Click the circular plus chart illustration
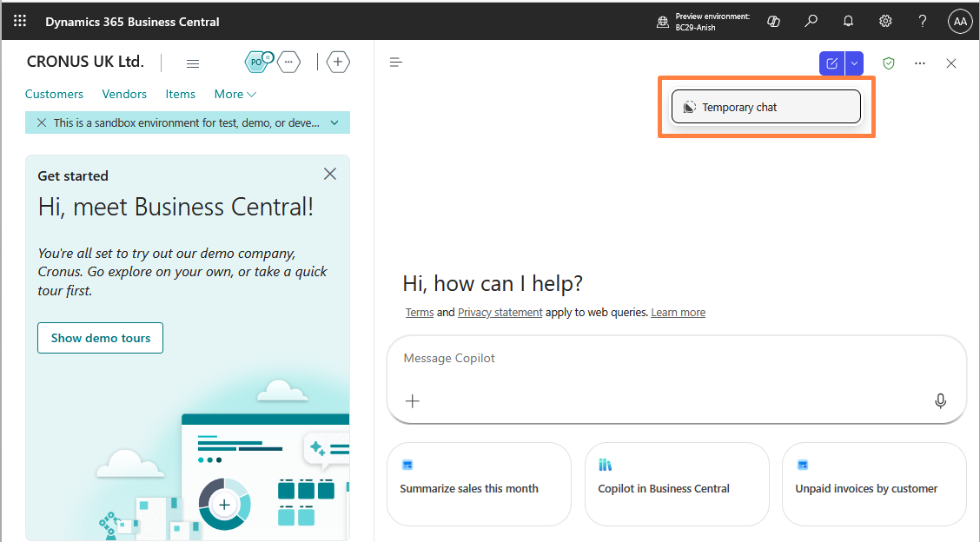This screenshot has height=542, width=980. 224,504
